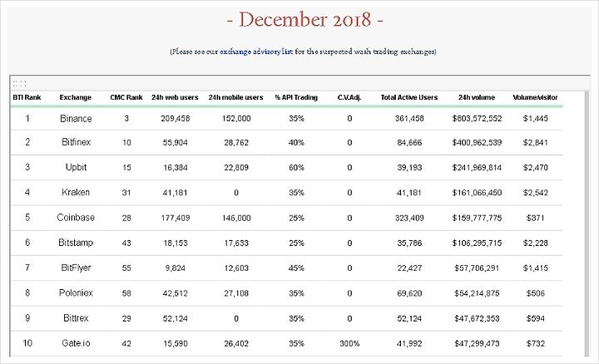
Task: Click Kraken 24h volume $161,066,450
Action: [x=477, y=193]
